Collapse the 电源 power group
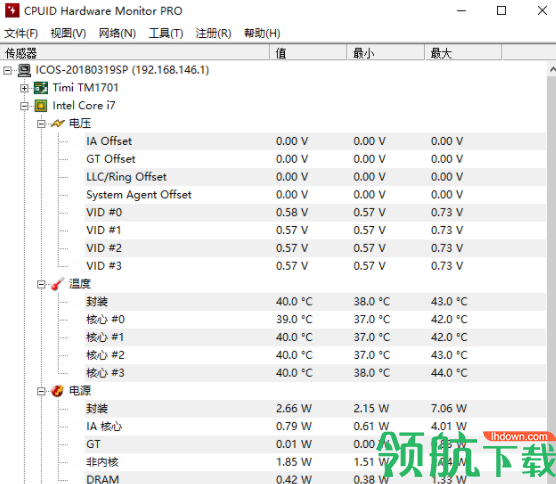The height and width of the screenshot is (484, 556). coord(41,391)
